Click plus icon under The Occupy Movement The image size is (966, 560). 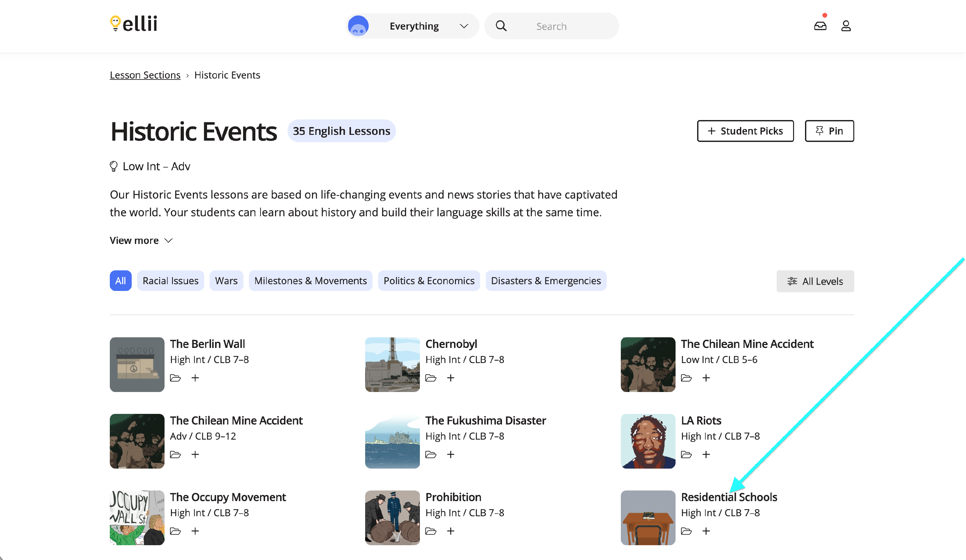pyautogui.click(x=195, y=531)
